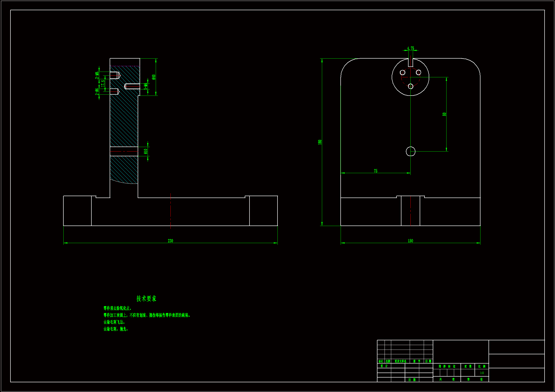Click the 设计 title block cell
Image resolution: width=555 pixels, height=392 pixels.
[x=384, y=366]
